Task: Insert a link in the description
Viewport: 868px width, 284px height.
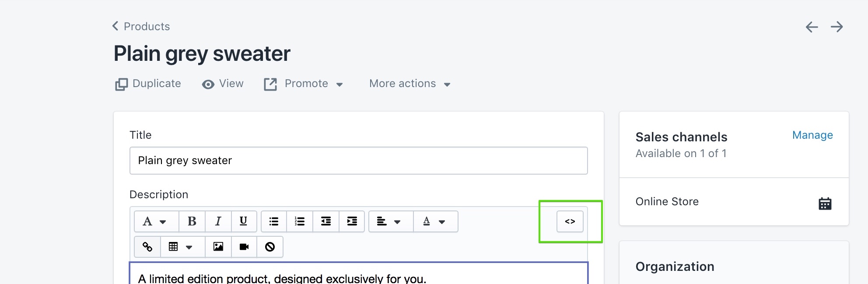Action: pos(147,247)
